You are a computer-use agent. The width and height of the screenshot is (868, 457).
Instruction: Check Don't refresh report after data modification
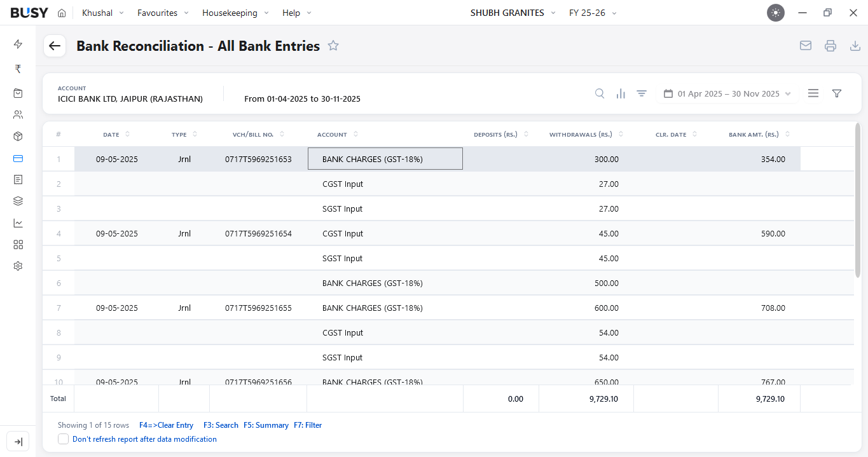coord(64,439)
